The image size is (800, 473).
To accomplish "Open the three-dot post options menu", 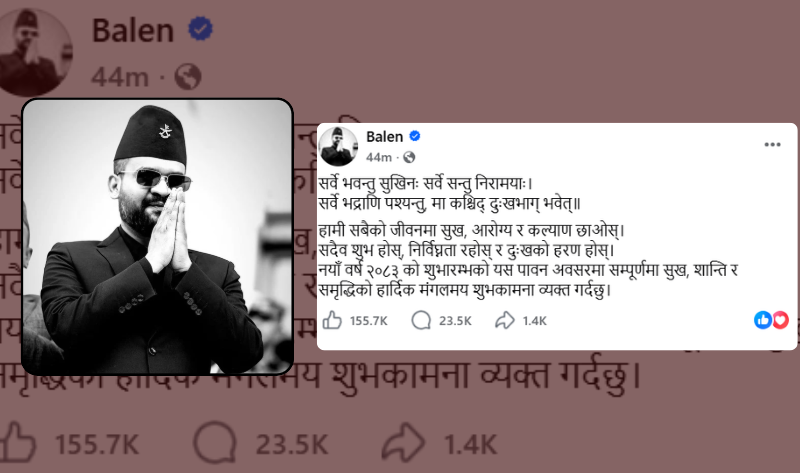I will click(772, 145).
